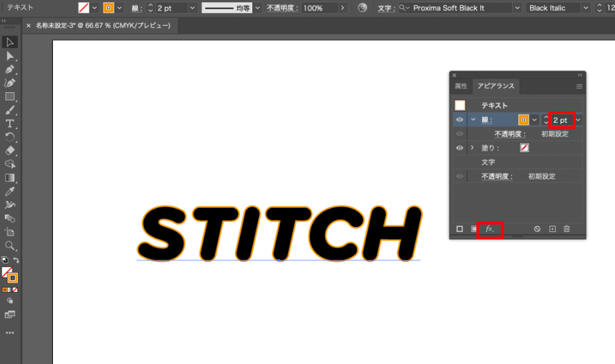Click 線 link in Appearance panel

coord(486,120)
